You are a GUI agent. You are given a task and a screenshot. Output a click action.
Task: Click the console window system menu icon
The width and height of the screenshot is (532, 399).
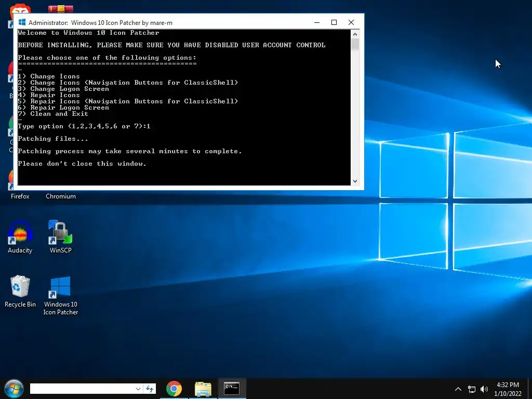tap(22, 22)
